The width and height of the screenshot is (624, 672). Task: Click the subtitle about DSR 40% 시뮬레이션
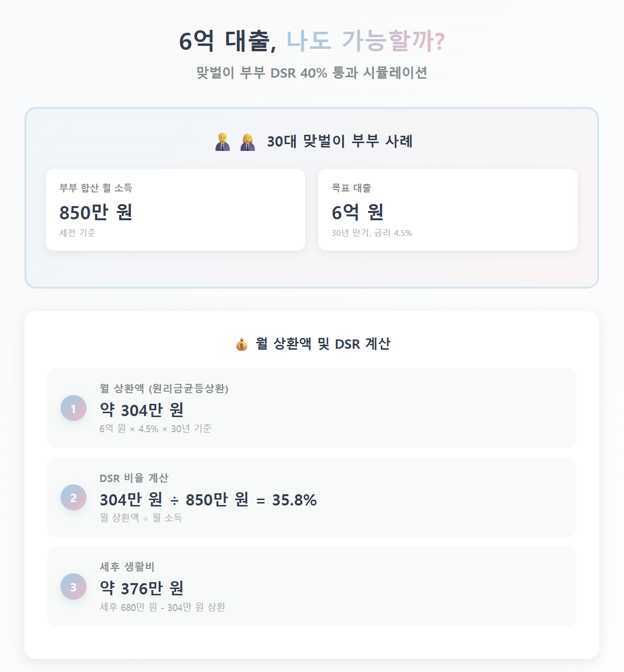tap(312, 73)
